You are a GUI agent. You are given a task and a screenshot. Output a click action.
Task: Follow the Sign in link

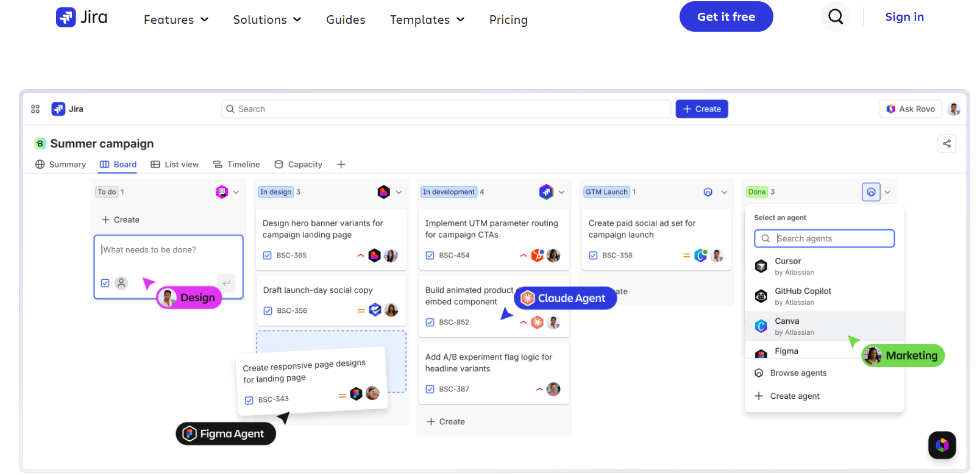(x=904, y=17)
